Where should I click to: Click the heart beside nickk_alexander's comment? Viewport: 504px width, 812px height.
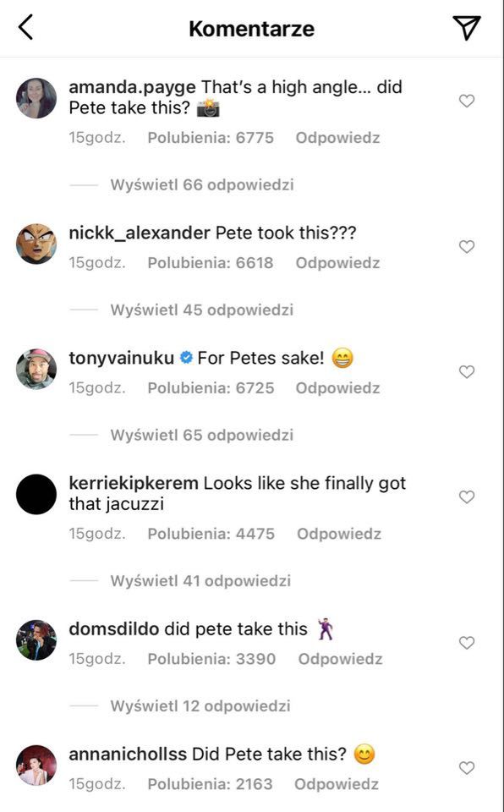click(x=466, y=246)
